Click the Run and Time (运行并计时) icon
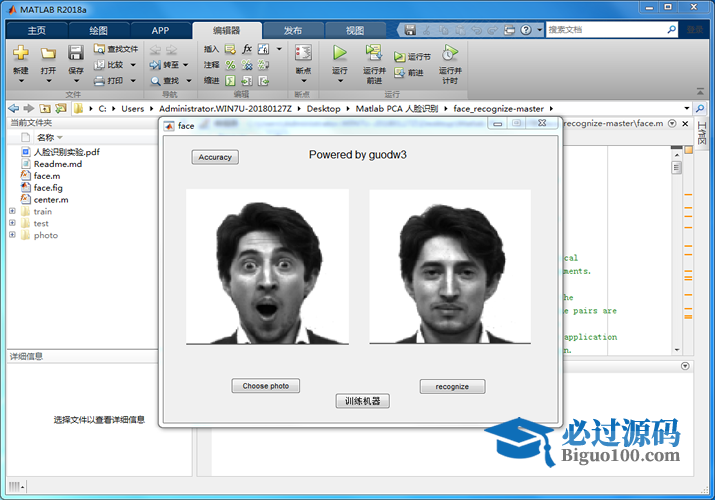This screenshot has width=715, height=500. point(450,52)
